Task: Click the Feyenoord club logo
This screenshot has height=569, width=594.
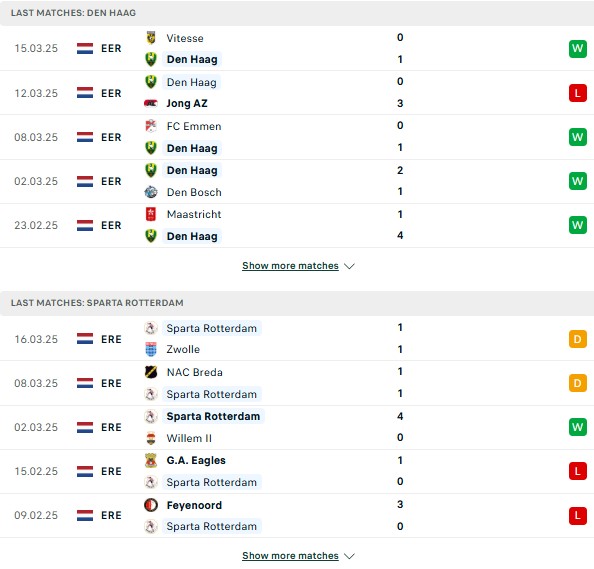Action: coord(151,505)
